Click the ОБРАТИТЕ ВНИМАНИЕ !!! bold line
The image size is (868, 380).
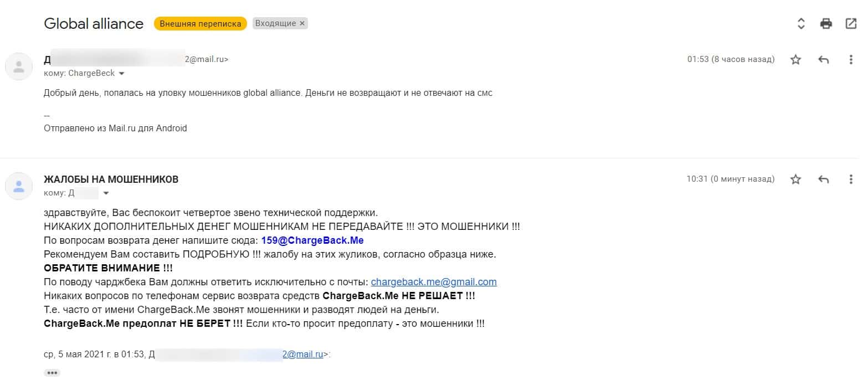[x=108, y=268]
